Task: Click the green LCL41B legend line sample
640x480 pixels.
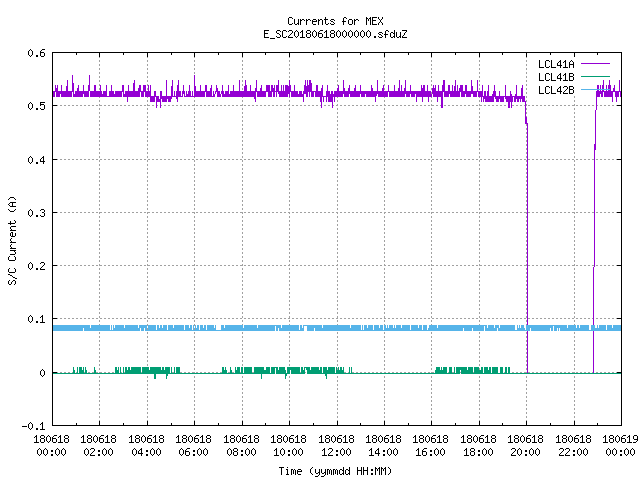Action: coord(595,76)
